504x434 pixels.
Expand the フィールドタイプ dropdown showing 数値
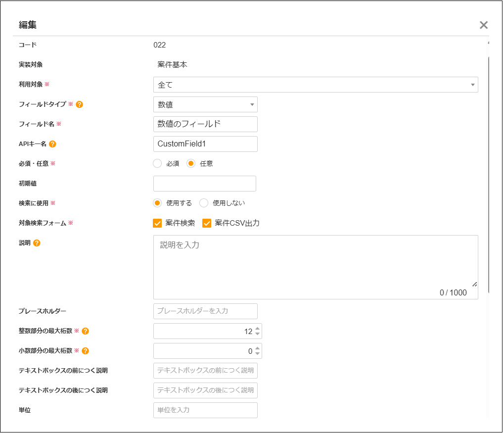(x=205, y=104)
